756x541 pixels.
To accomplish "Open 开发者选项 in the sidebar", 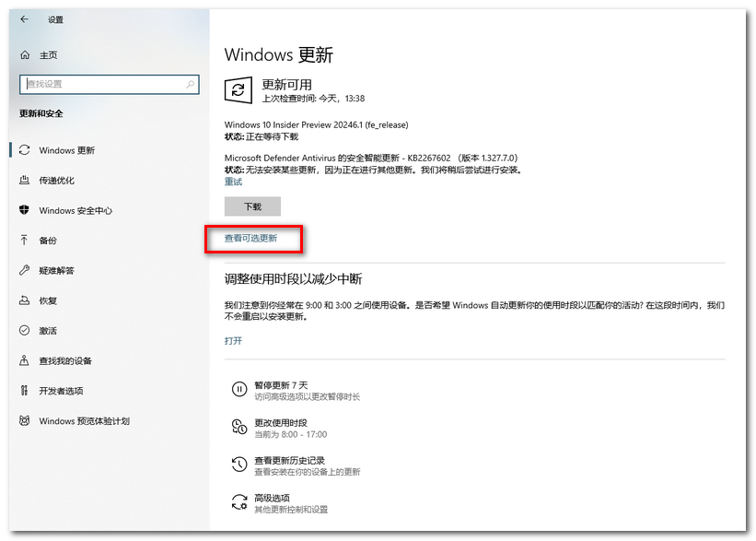I will coord(61,391).
